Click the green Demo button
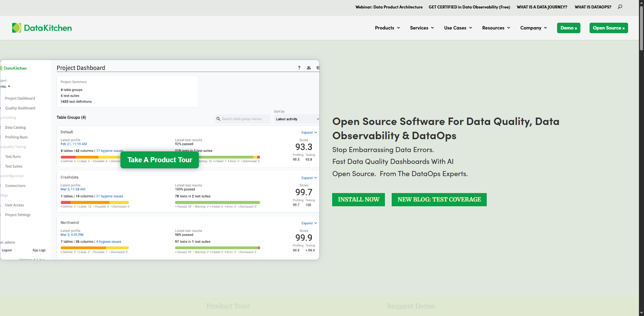Viewport: 644px width, 316px height. click(569, 28)
